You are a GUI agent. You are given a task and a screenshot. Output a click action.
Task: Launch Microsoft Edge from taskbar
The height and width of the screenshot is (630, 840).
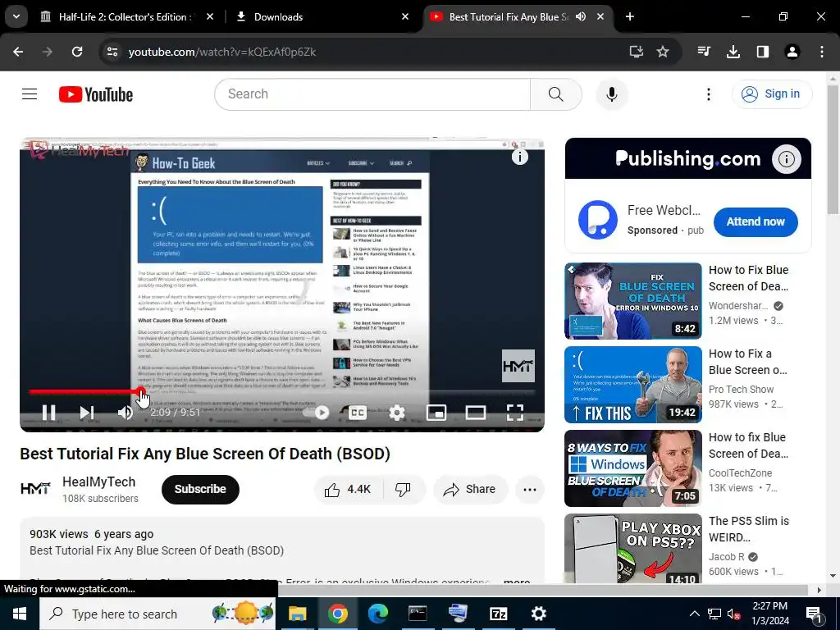tap(377, 614)
